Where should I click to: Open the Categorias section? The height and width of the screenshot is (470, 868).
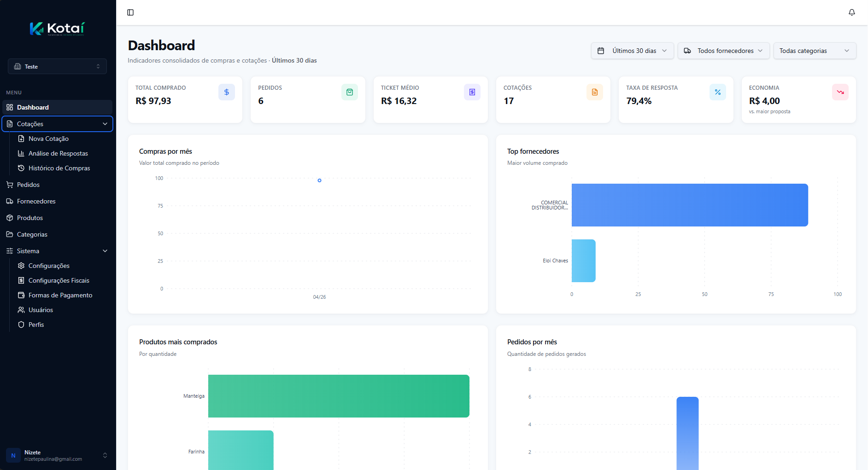(31, 234)
